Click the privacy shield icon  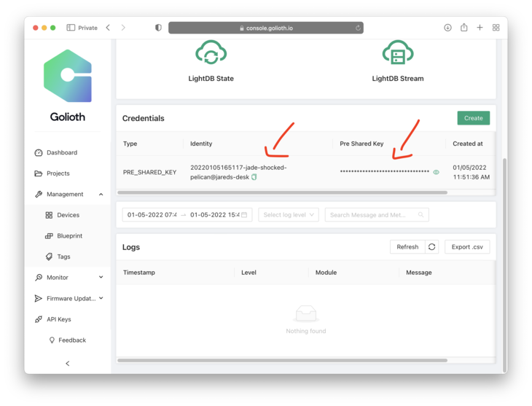click(x=158, y=28)
